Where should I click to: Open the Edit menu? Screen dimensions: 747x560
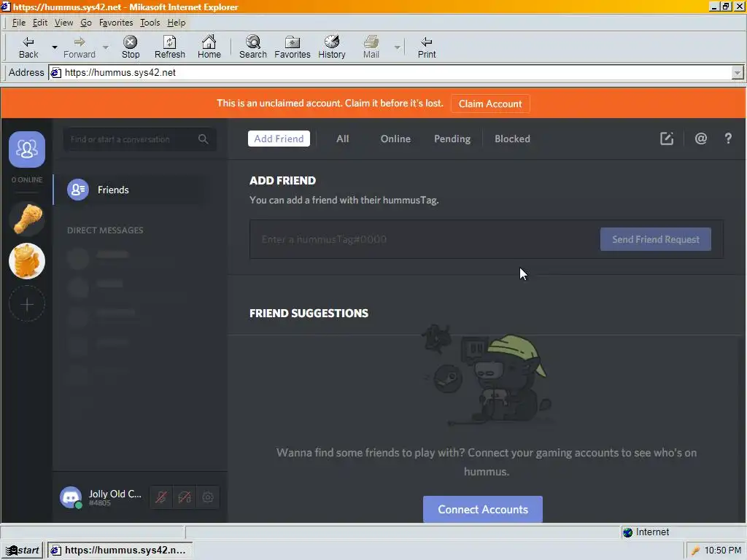tap(40, 23)
